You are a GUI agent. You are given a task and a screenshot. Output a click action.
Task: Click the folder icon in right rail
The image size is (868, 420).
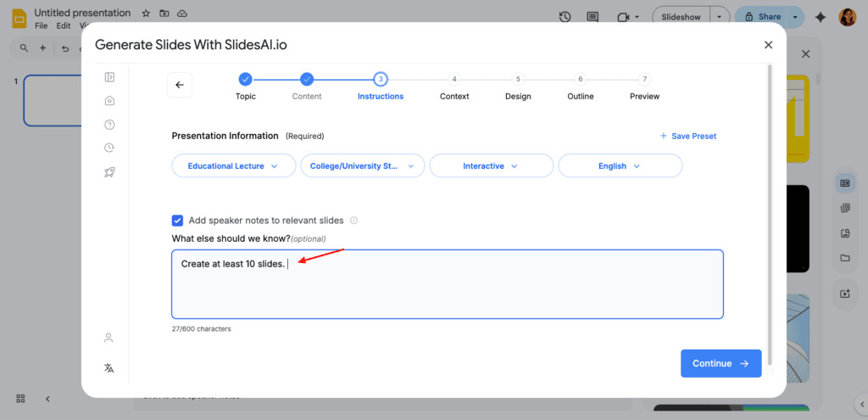(845, 258)
